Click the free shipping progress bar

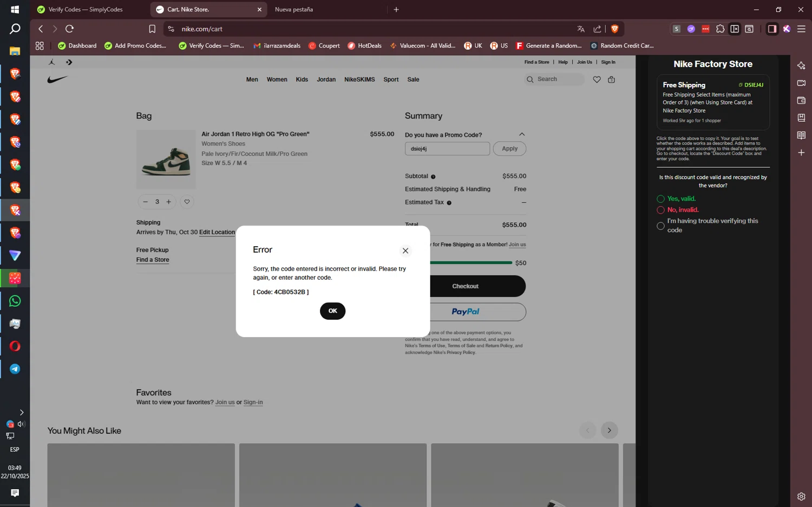[x=471, y=263]
